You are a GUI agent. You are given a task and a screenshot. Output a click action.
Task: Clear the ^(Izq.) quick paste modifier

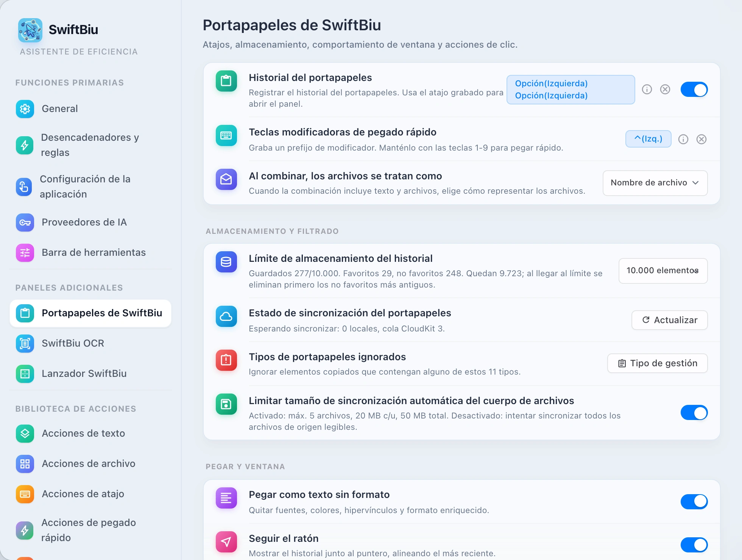(701, 139)
